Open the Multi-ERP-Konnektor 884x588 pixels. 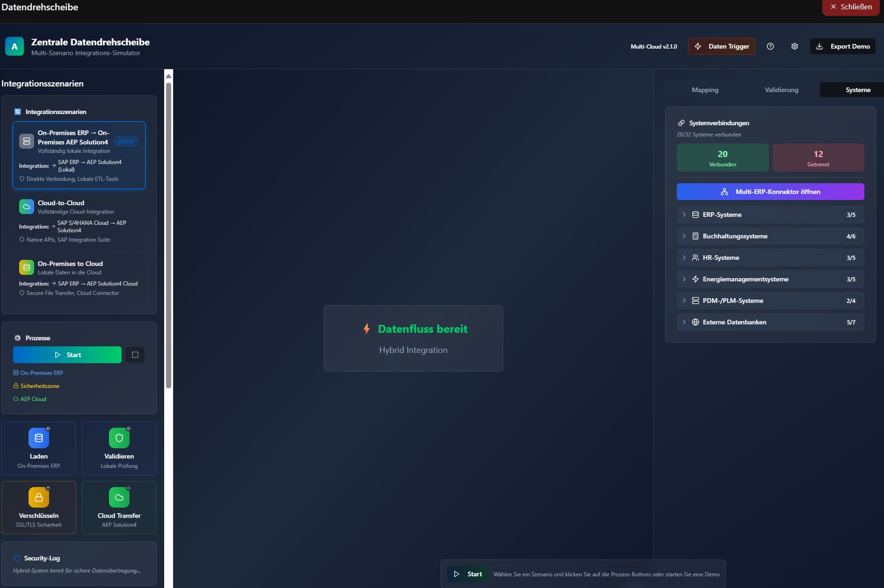770,192
